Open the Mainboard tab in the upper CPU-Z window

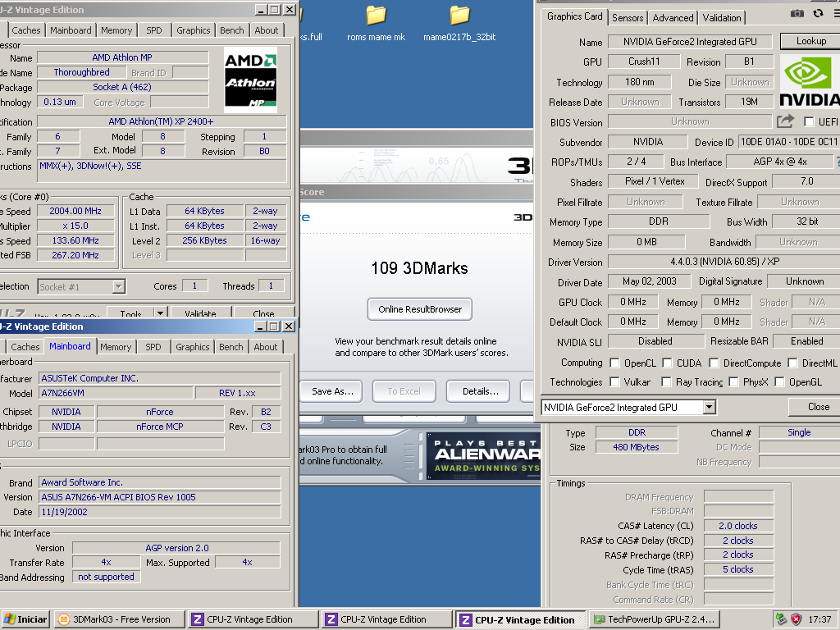point(71,30)
